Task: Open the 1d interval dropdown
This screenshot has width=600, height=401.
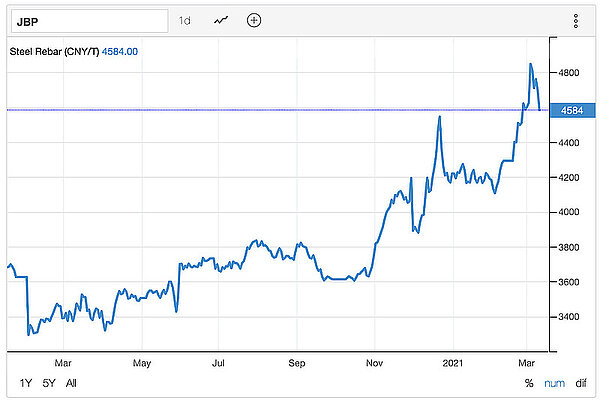Action: pos(184,20)
